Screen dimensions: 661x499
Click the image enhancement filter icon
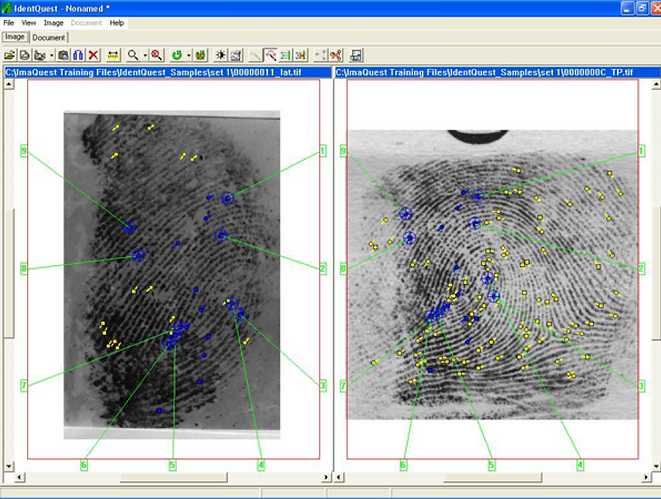point(236,55)
